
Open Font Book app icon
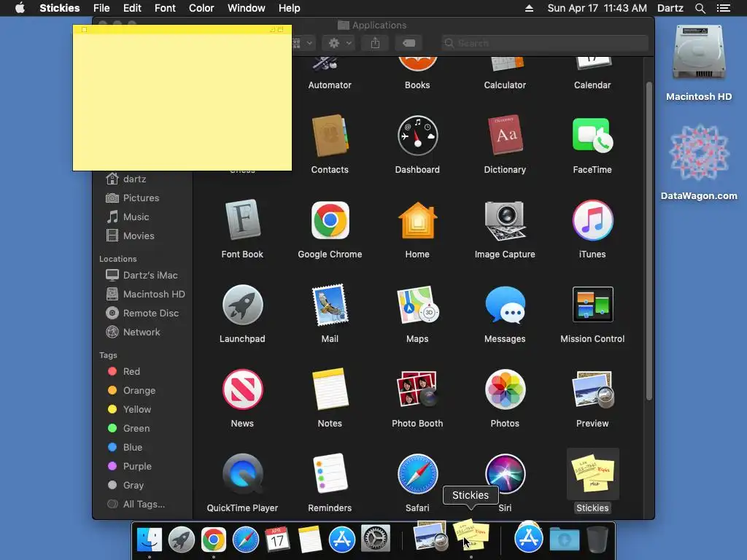242,220
